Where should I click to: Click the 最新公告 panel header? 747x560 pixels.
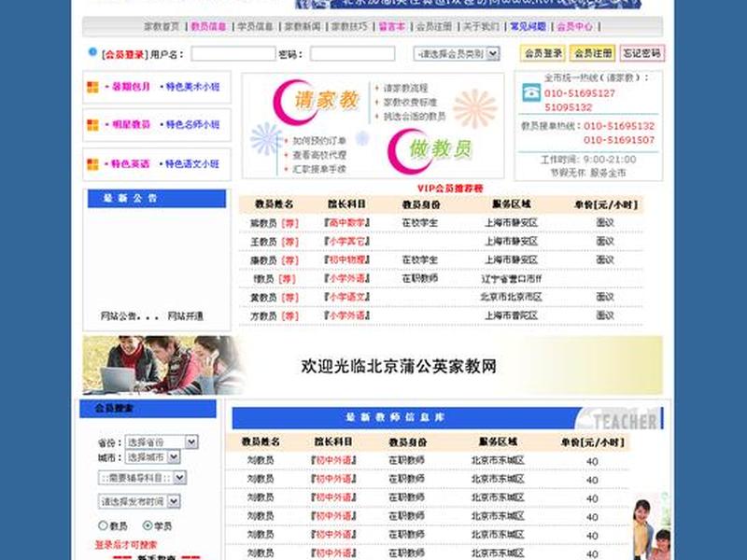point(157,199)
